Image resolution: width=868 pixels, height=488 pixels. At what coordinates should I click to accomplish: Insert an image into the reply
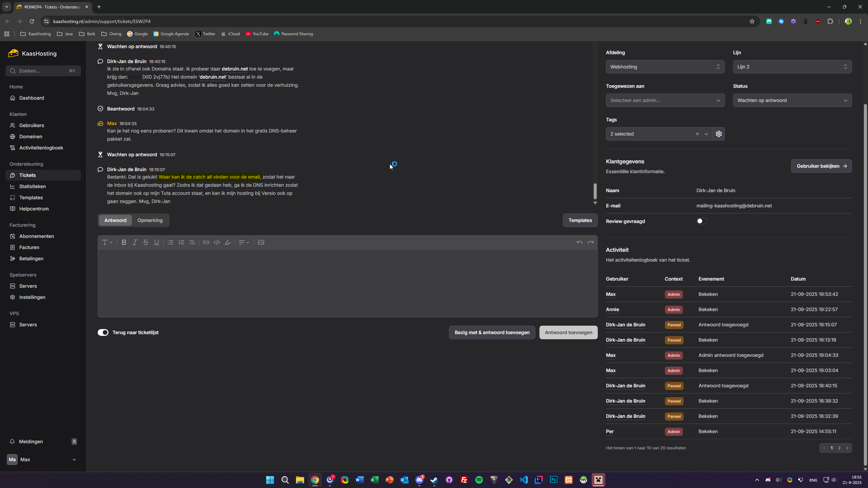(261, 242)
